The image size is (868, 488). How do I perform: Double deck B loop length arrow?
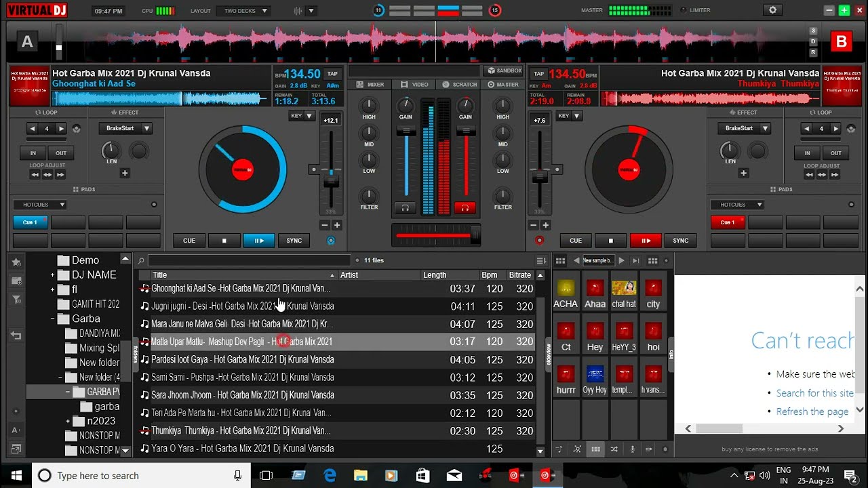(x=837, y=128)
